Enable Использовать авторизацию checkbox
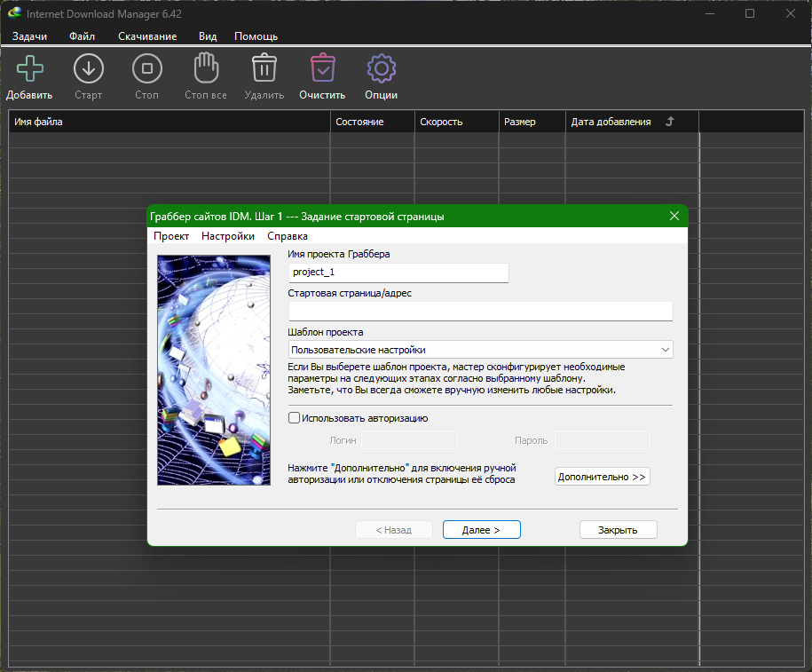The height and width of the screenshot is (672, 812). click(294, 417)
